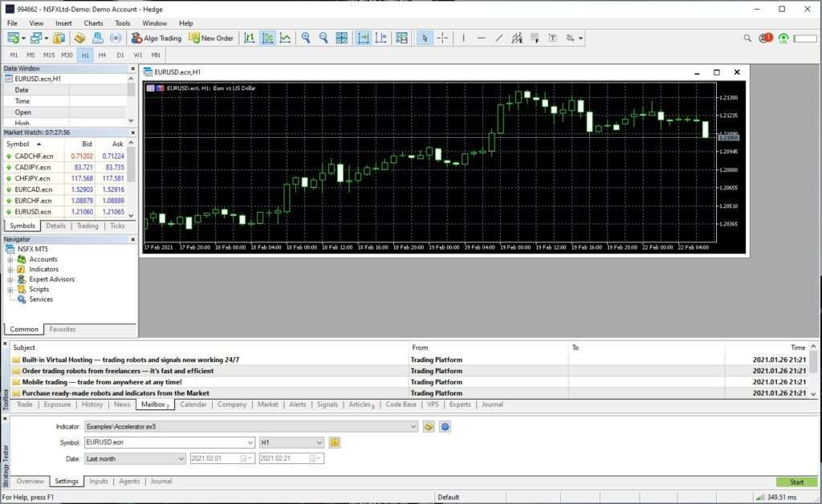Select EURCHF.ecn row in Market Watch
This screenshot has width=822, height=504.
65,201
